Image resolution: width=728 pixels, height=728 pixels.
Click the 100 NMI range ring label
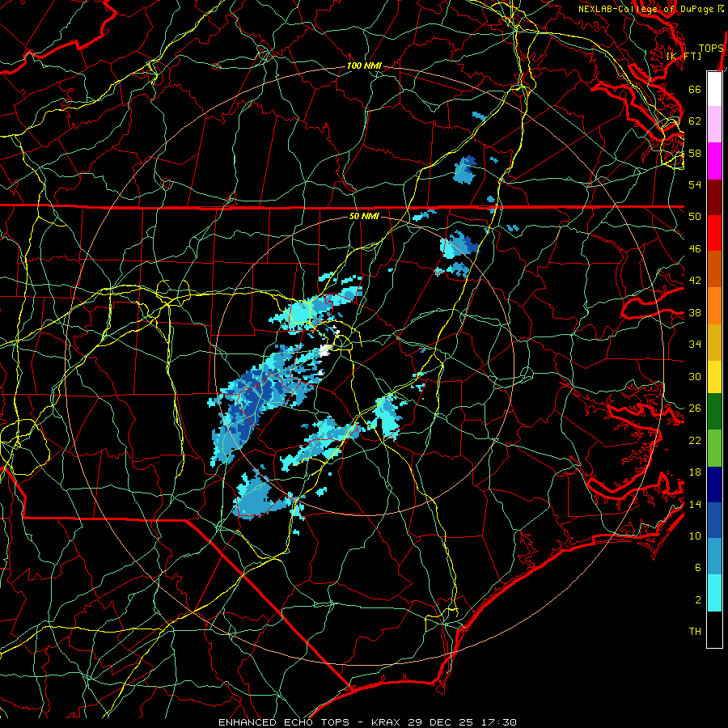tap(364, 66)
